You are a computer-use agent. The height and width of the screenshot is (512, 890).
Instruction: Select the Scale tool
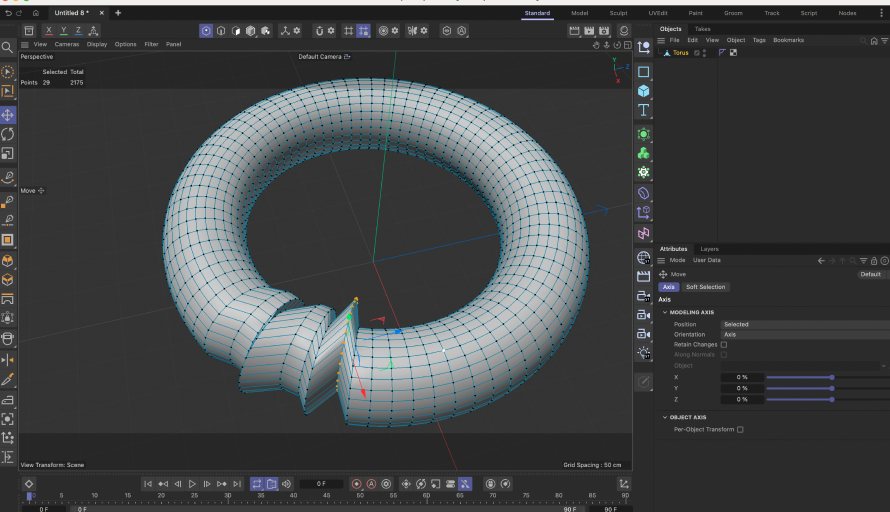click(x=8, y=153)
